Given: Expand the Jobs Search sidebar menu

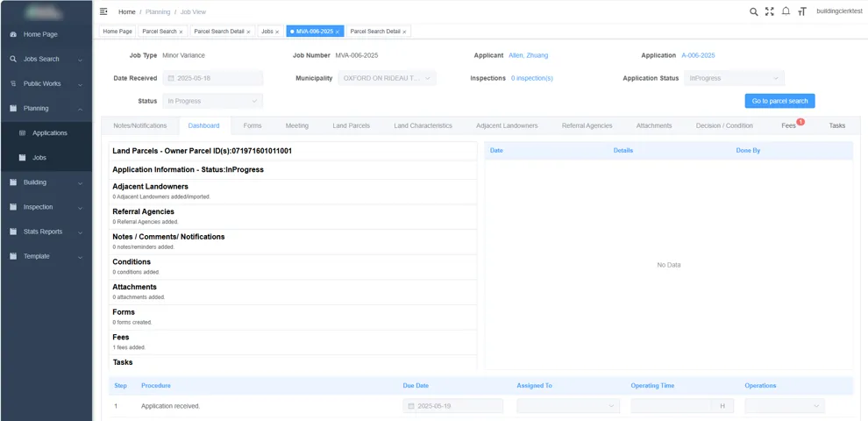Looking at the screenshot, I should tap(81, 60).
